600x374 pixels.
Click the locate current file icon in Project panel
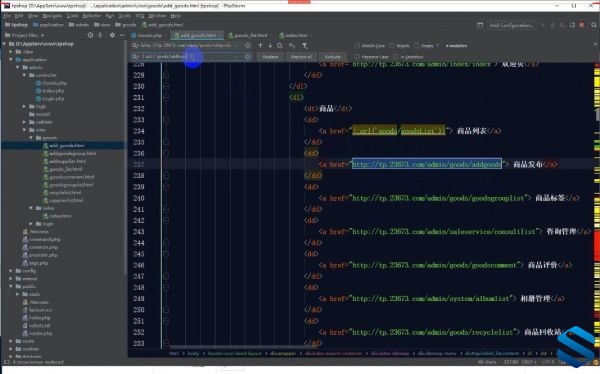tap(90, 35)
